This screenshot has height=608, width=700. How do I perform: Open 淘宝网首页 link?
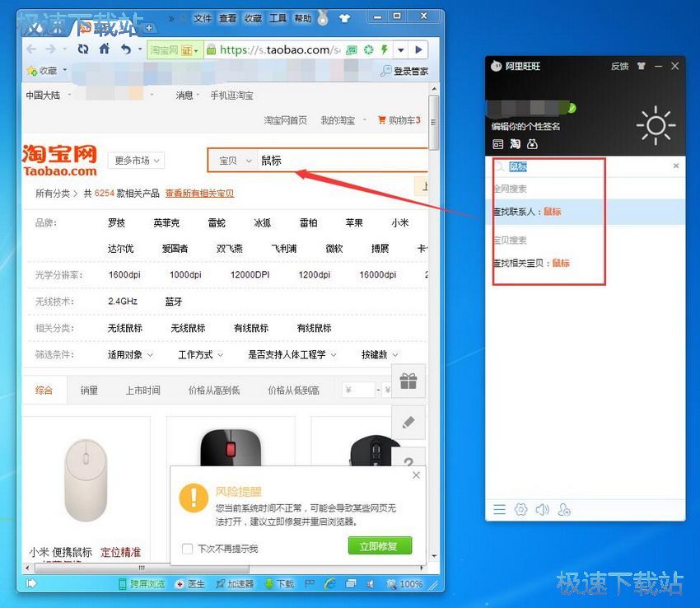(x=285, y=119)
